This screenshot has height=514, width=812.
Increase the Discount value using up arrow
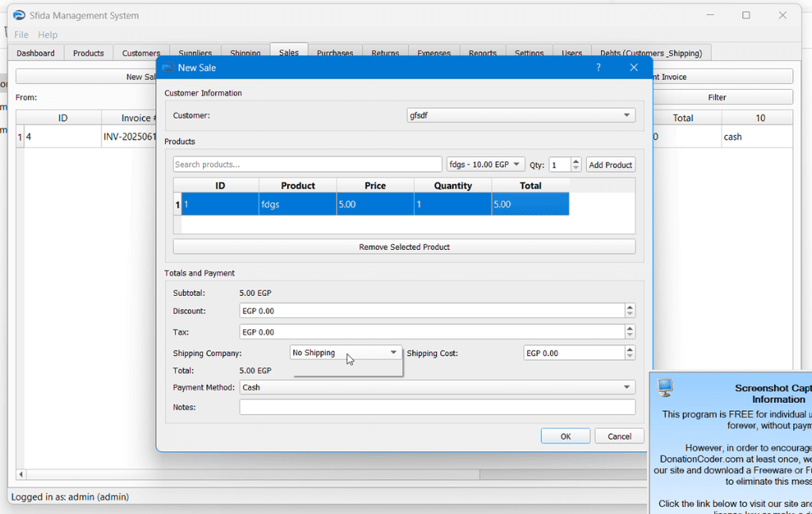[x=630, y=308]
